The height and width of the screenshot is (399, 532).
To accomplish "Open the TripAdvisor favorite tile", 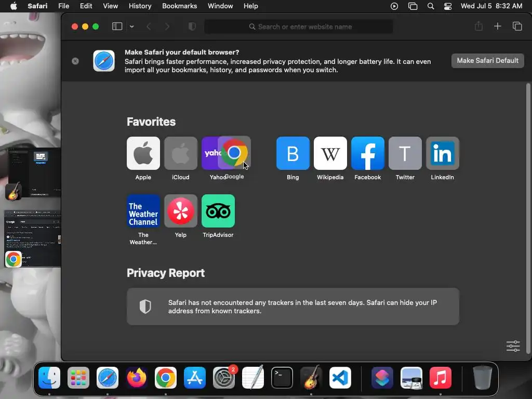I will (218, 211).
